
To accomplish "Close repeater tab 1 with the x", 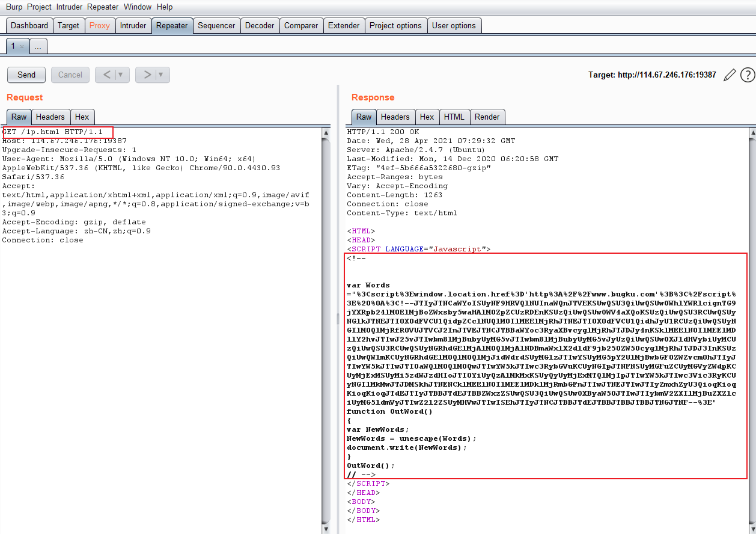I will click(x=22, y=46).
